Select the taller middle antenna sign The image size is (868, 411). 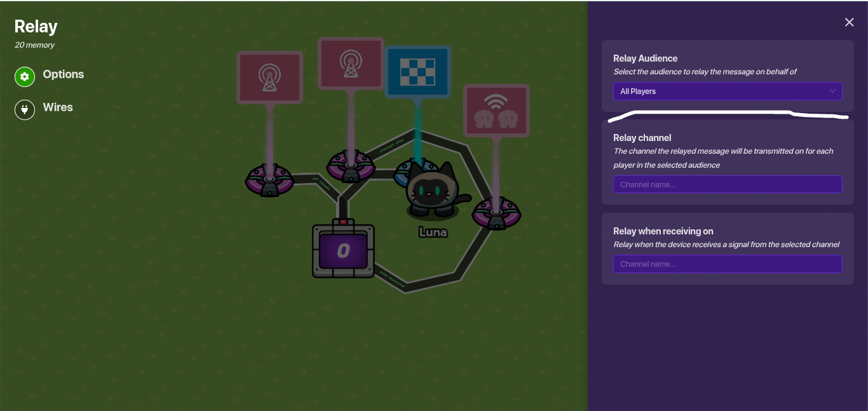point(350,63)
